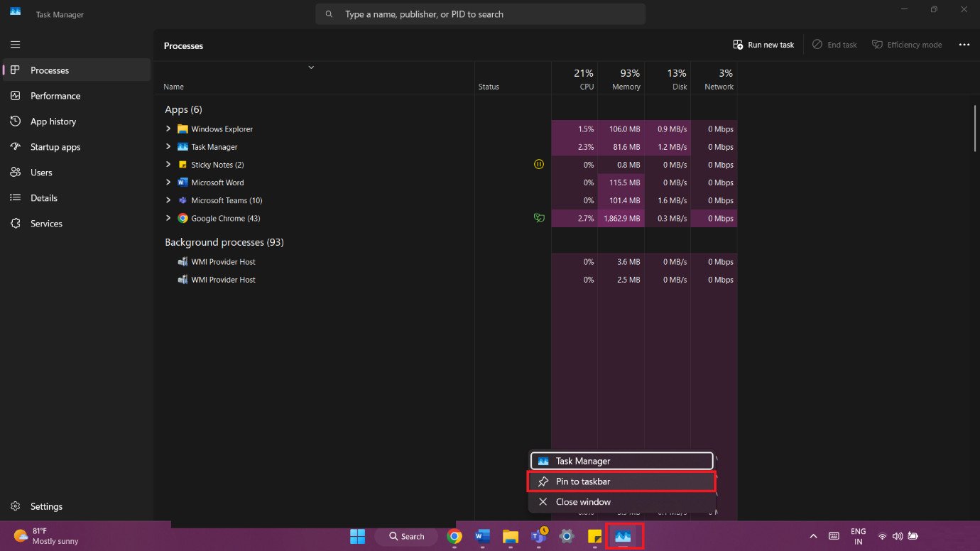Image resolution: width=980 pixels, height=551 pixels.
Task: Click the suspended pause status icon for Sticky Notes
Action: [538, 164]
